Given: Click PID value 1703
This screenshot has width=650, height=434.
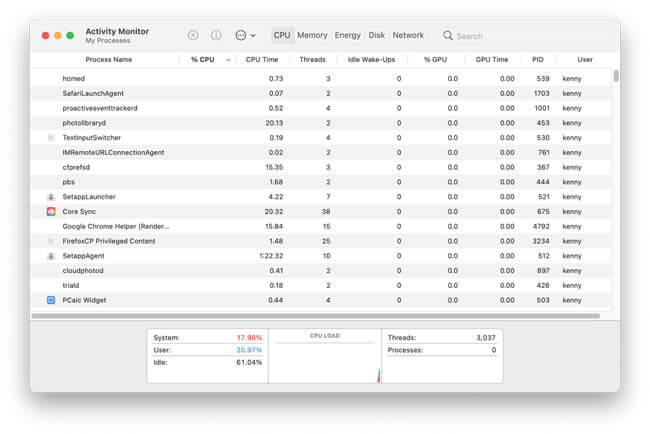Looking at the screenshot, I should 541,94.
